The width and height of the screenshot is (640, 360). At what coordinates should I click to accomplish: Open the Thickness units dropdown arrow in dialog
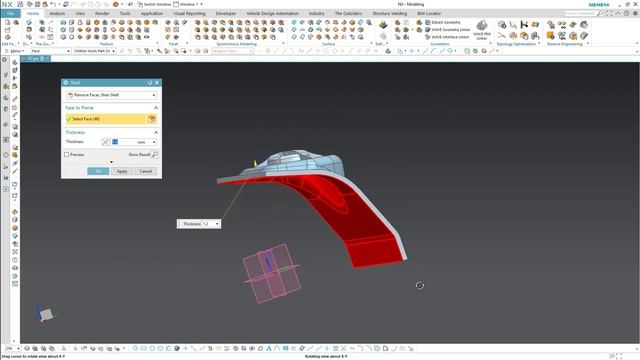154,142
